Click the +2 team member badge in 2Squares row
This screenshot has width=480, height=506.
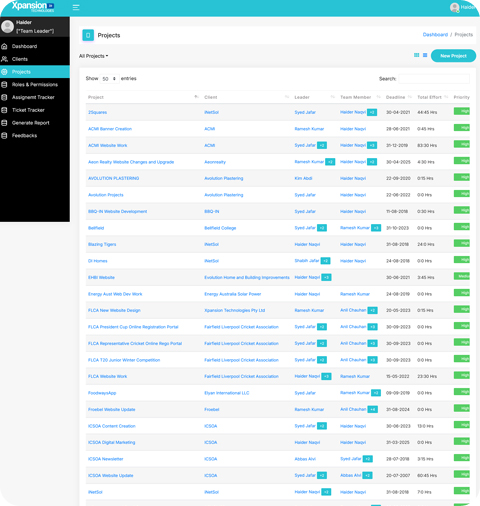372,112
